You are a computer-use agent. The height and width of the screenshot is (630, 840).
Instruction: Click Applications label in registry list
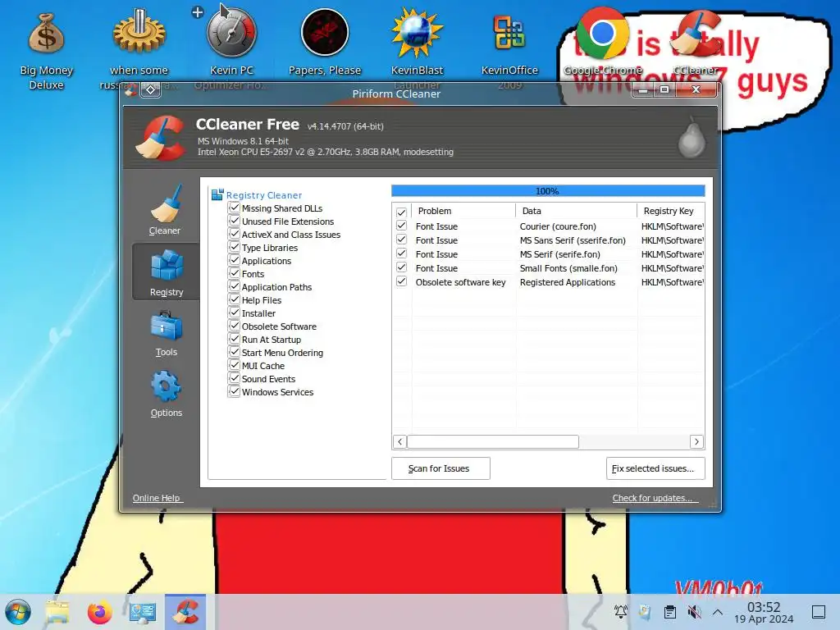tap(267, 261)
